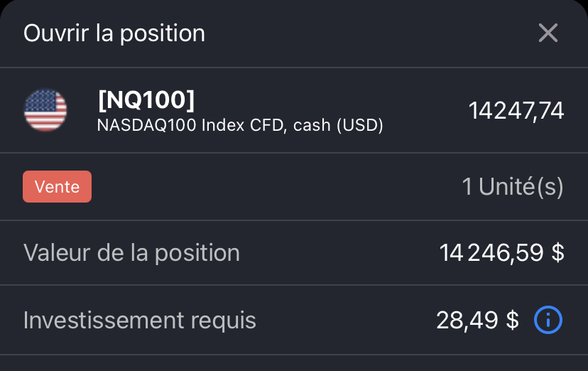Open the NQ100 instrument via its flag
The image size is (588, 371).
pos(45,110)
